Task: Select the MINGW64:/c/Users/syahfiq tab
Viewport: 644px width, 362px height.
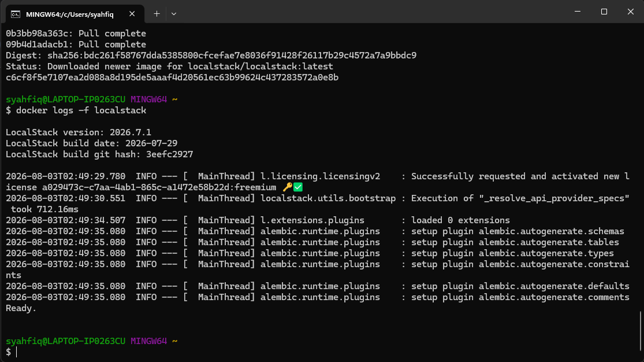Action: click(x=75, y=14)
